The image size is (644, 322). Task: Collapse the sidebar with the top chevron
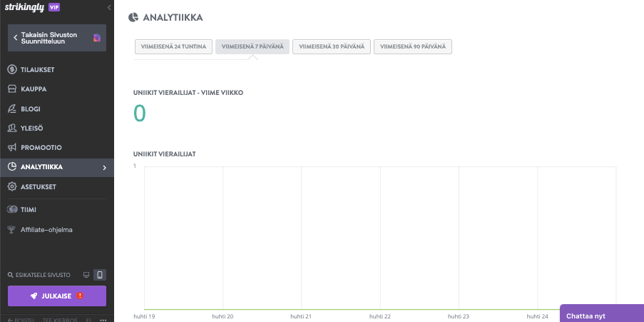pyautogui.click(x=109, y=7)
